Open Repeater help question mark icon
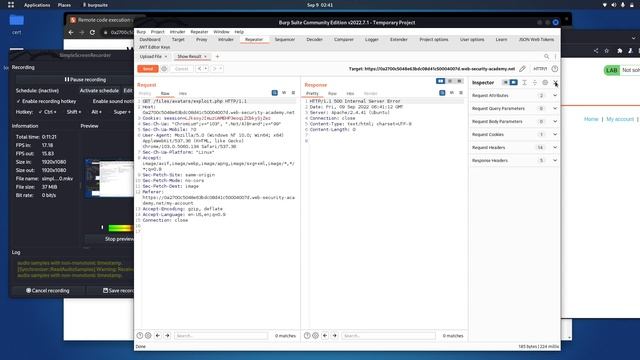640x360 pixels. 555,69
